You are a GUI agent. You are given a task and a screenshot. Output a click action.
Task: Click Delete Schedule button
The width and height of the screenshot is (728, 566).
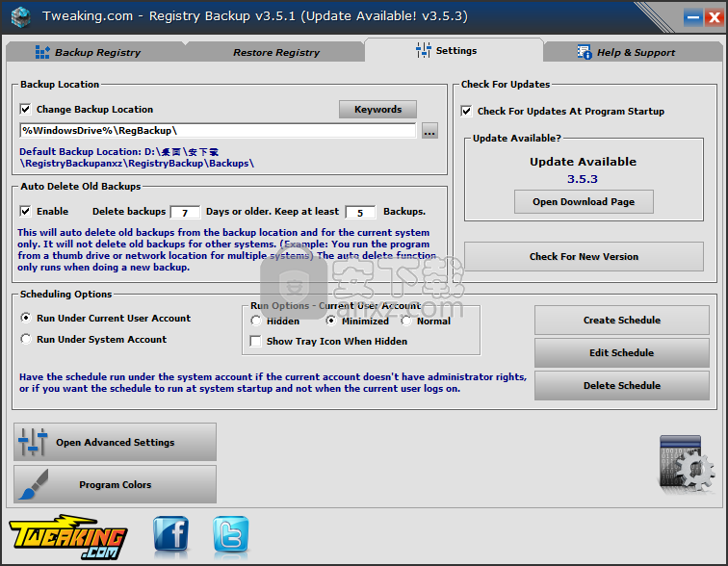pyautogui.click(x=622, y=386)
